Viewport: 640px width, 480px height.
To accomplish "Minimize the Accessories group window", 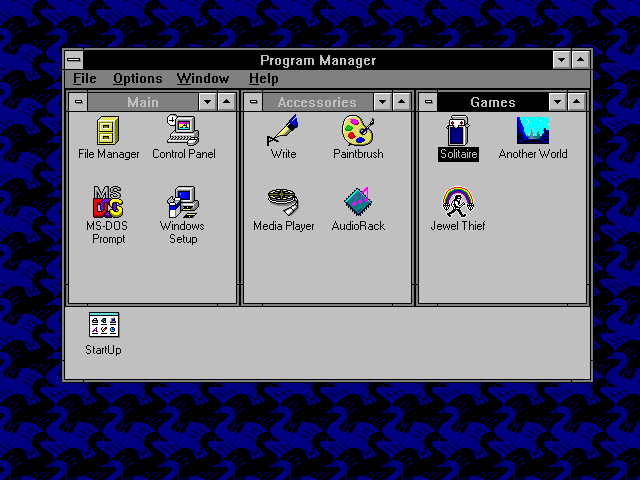I will [382, 102].
